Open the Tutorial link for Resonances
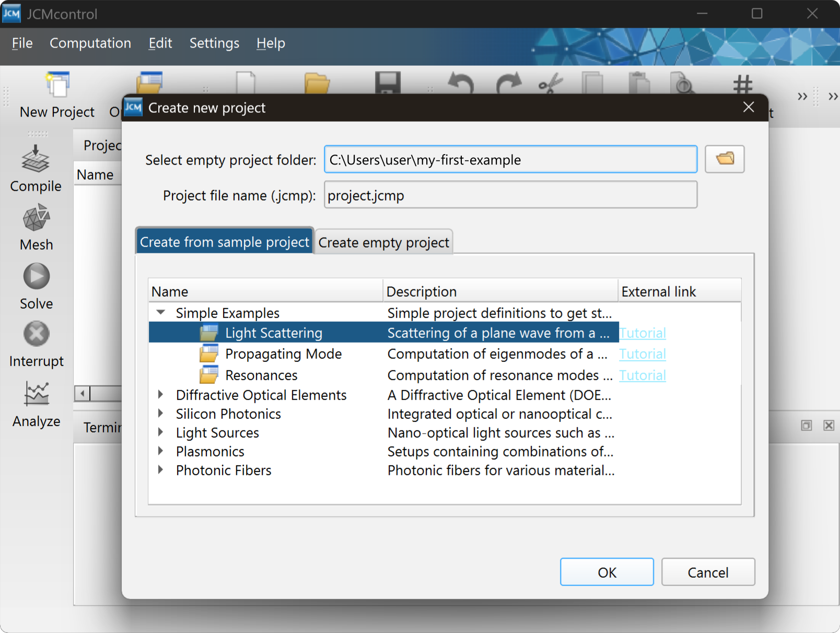Viewport: 840px width, 633px height. 643,375
